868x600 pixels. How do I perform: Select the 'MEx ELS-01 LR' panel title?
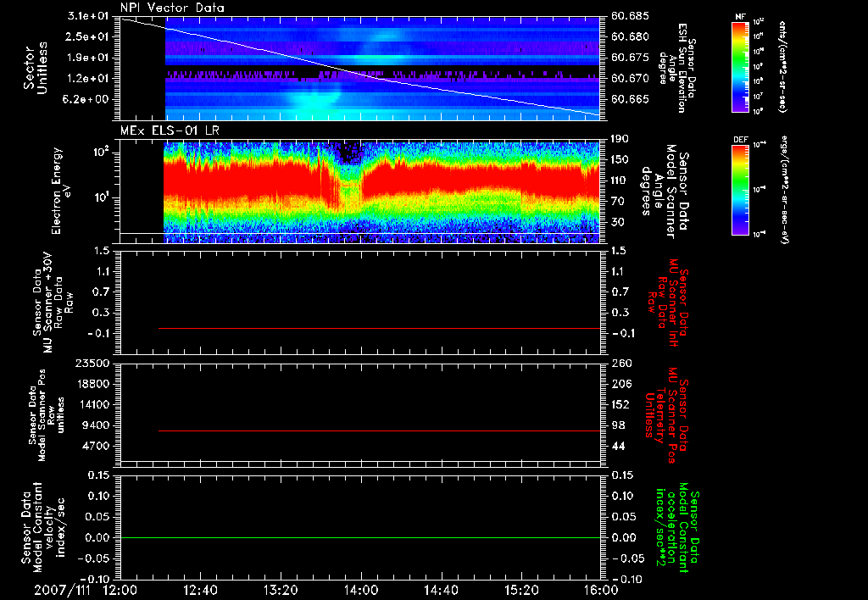[x=169, y=131]
